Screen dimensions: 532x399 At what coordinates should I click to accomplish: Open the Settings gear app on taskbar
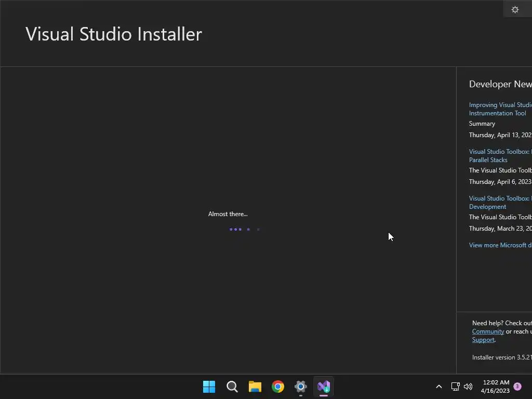[301, 387]
